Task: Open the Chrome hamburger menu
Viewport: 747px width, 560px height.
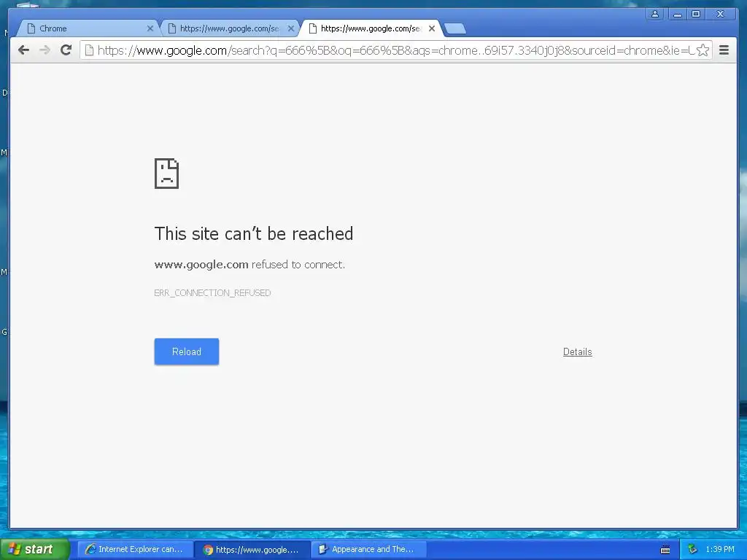Action: pos(724,50)
